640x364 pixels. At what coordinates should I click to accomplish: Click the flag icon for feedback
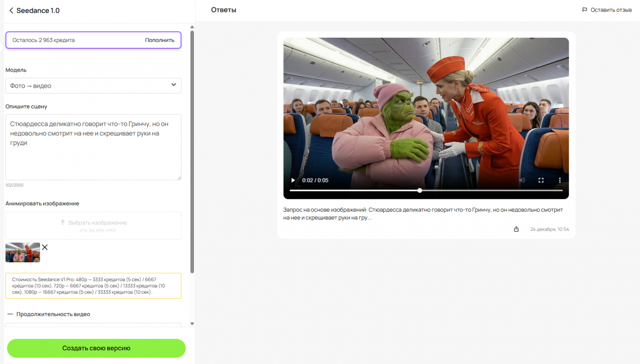point(584,10)
